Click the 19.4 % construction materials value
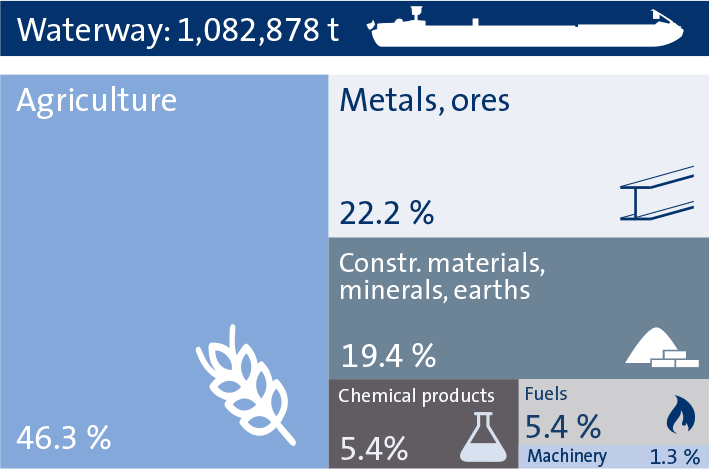The height and width of the screenshot is (469, 709). pos(388,355)
